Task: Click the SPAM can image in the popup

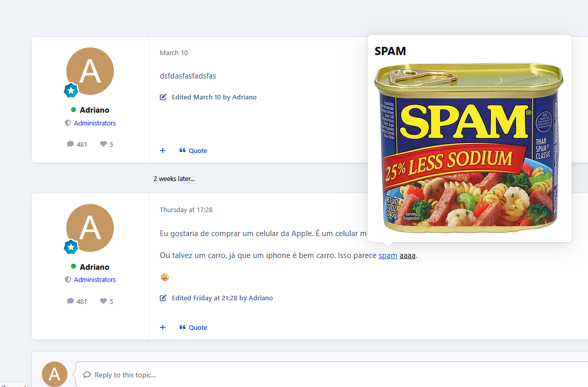Action: [x=469, y=148]
